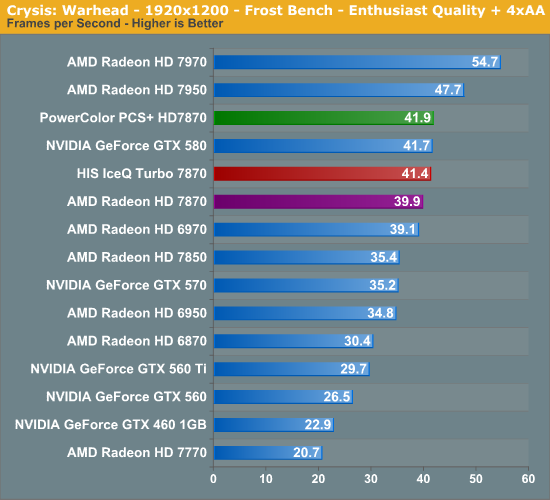Click the x-axis tick label 0
Image resolution: width=550 pixels, height=500 pixels.
coord(213,479)
